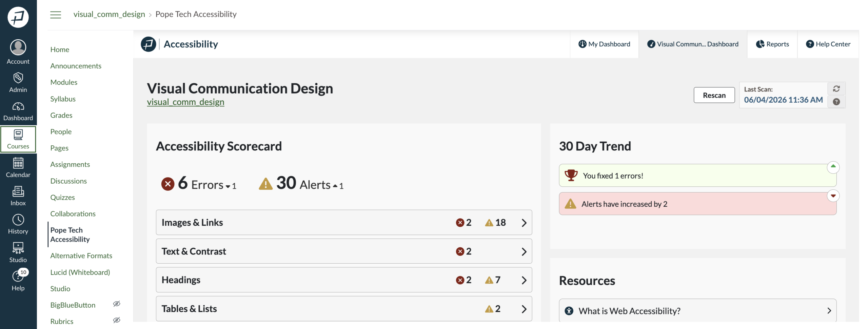Open the Reports tab
The image size is (868, 329).
coord(772,44)
